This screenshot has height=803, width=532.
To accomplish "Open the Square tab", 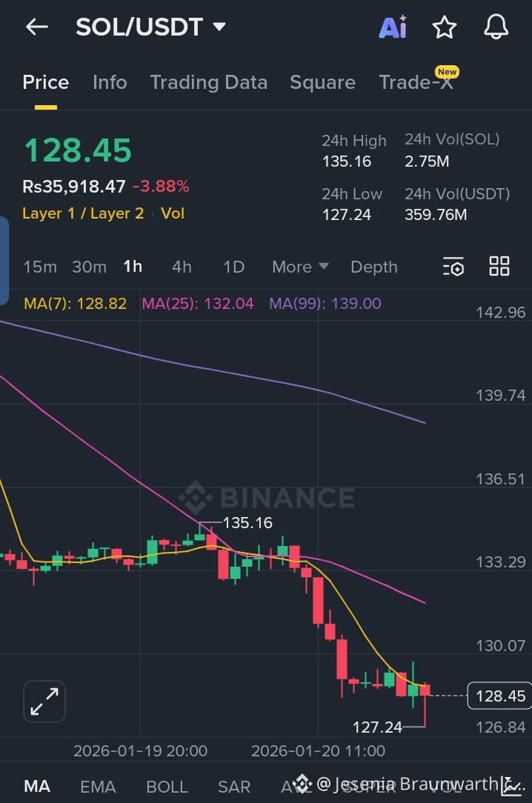I will click(x=322, y=82).
